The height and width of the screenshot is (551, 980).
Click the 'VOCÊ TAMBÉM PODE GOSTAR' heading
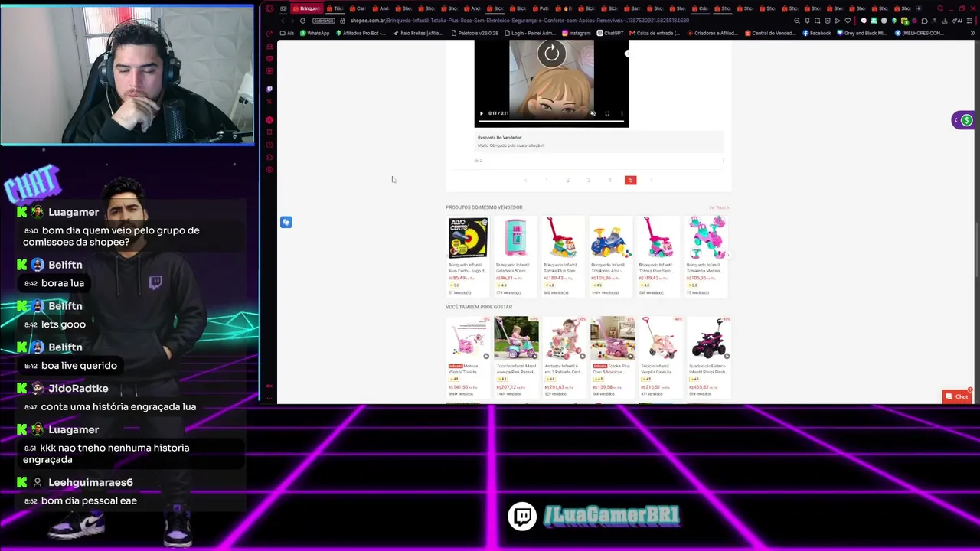[479, 307]
